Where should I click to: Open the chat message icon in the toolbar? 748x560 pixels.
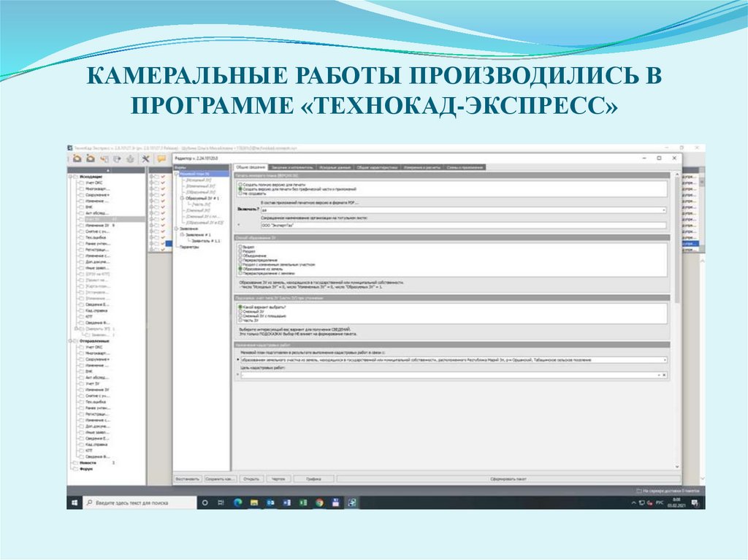[x=161, y=158]
